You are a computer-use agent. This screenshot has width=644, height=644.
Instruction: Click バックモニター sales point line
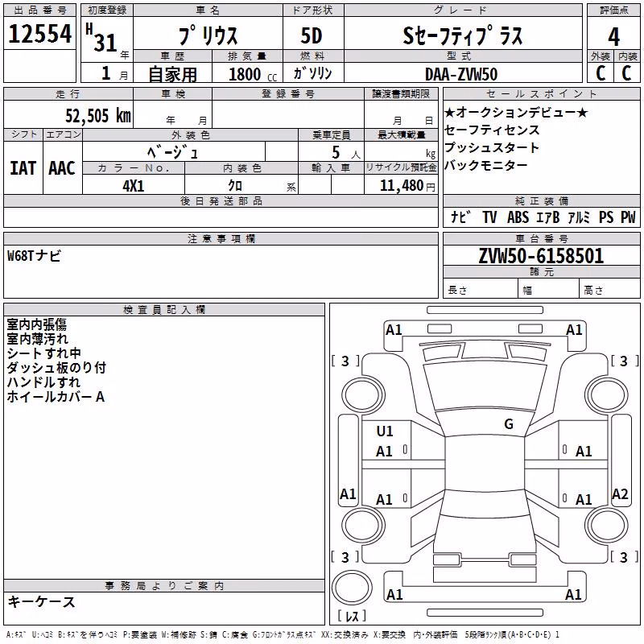[x=486, y=165]
